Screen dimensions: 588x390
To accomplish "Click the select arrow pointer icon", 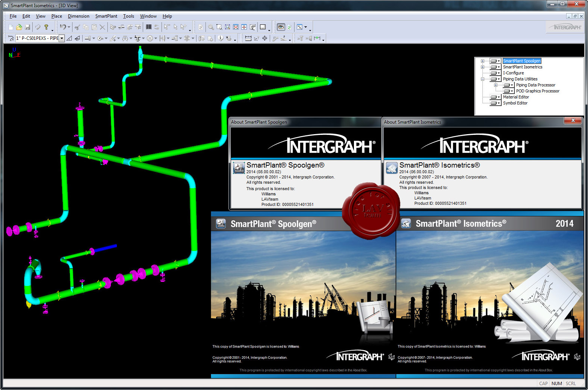I will click(x=175, y=27).
